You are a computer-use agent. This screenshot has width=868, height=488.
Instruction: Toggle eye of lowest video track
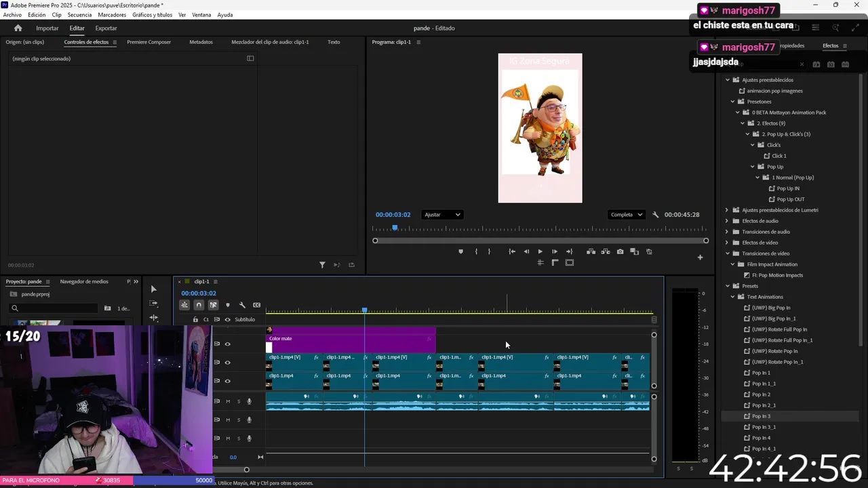[x=227, y=381]
